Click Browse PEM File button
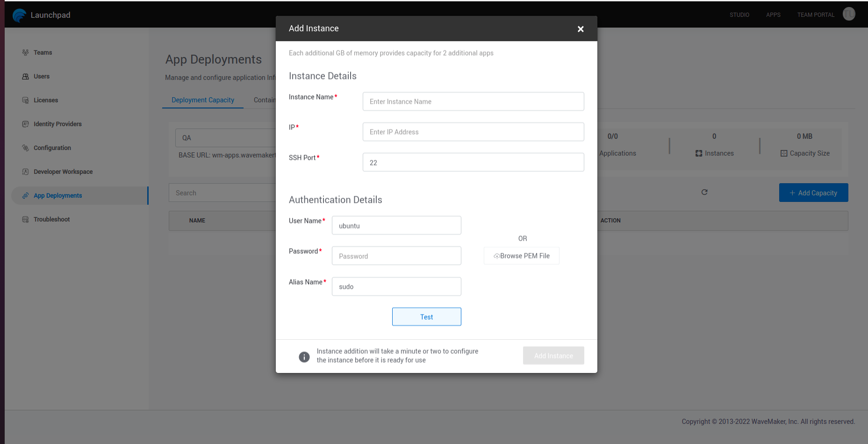This screenshot has width=868, height=444. point(522,256)
